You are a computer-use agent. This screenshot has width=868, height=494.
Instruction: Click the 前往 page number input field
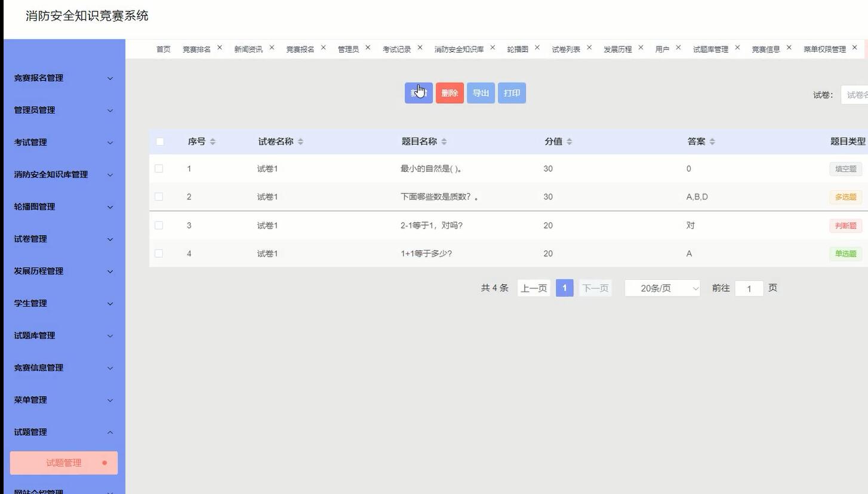click(x=749, y=288)
